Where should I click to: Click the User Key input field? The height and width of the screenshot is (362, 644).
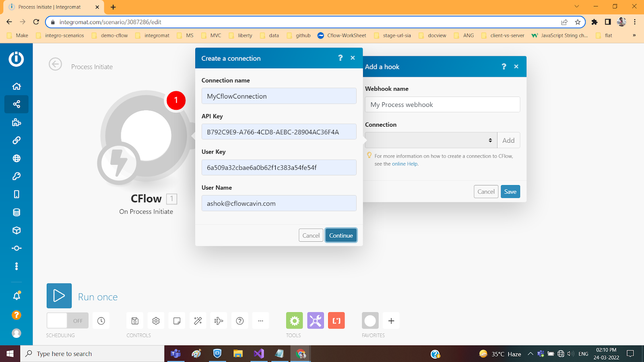pos(279,167)
